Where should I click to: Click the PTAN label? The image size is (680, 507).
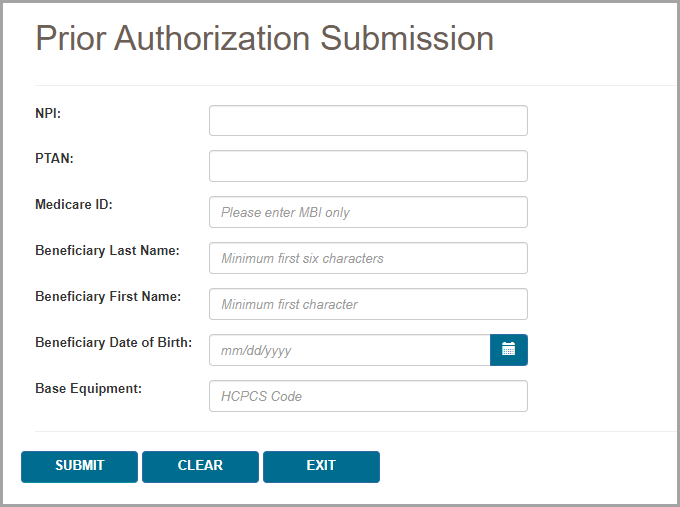[54, 158]
